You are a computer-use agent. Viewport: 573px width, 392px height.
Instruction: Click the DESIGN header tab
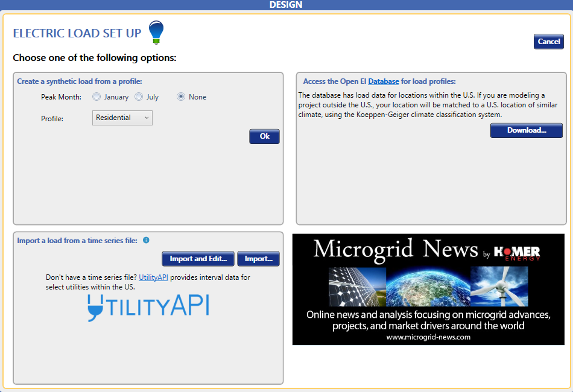pos(286,5)
